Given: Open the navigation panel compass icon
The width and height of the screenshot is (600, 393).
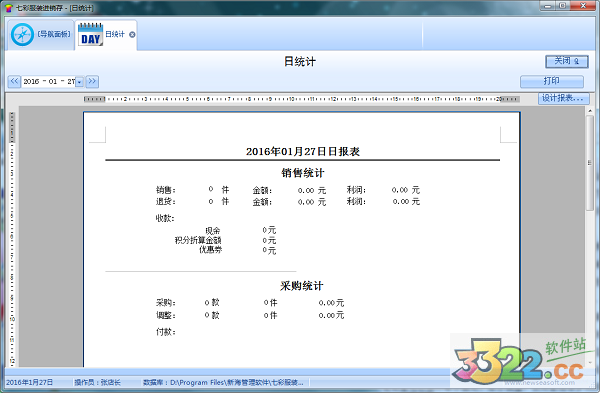Looking at the screenshot, I should coord(22,34).
